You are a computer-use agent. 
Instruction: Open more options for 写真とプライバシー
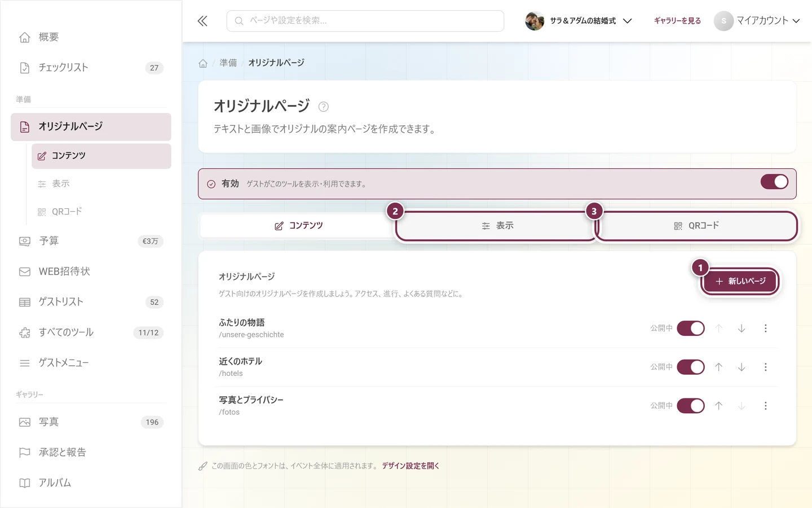coord(765,406)
